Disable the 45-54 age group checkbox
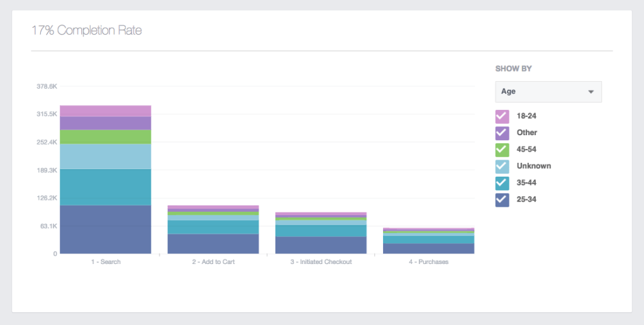Screen dimensions: 644x325 pos(502,150)
